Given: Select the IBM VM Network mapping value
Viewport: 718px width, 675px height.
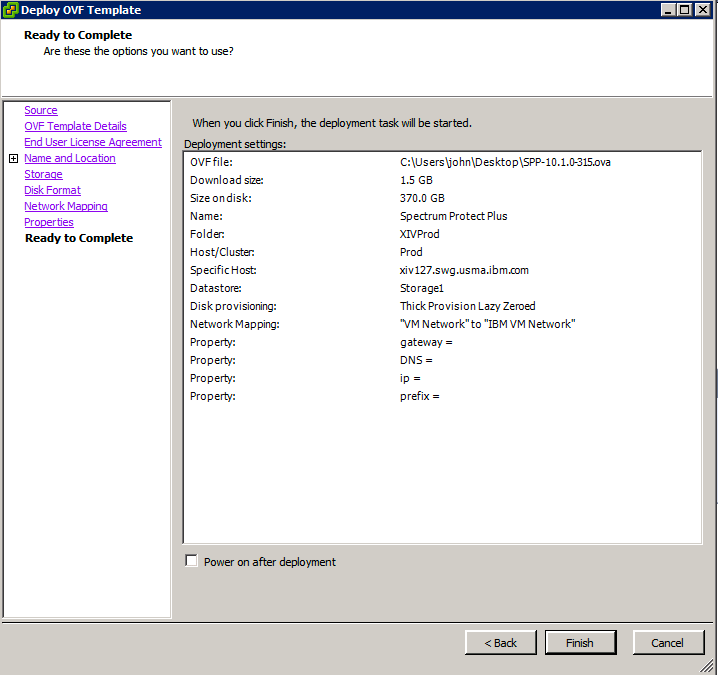Looking at the screenshot, I should pos(487,324).
